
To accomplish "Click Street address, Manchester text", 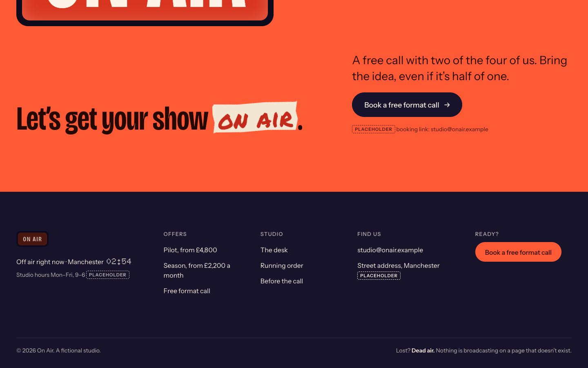I will [x=399, y=265].
